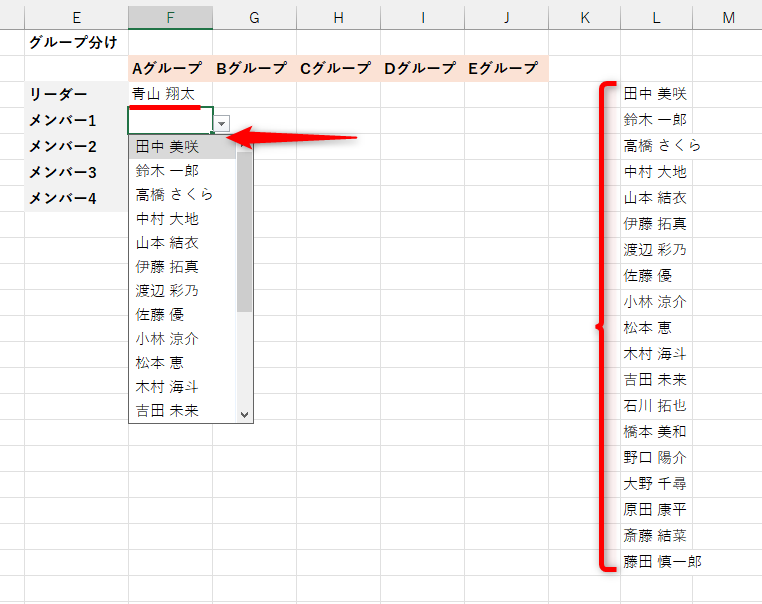
Task: Select column J header
Action: click(506, 17)
